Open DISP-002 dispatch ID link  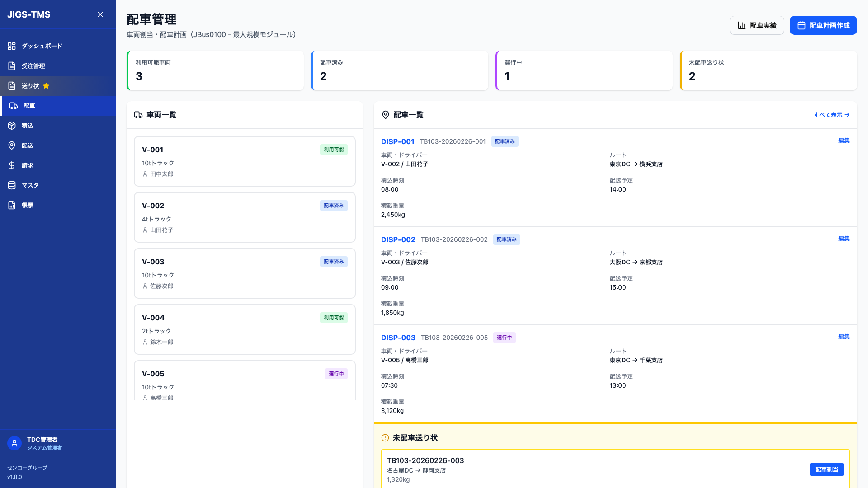pyautogui.click(x=398, y=239)
